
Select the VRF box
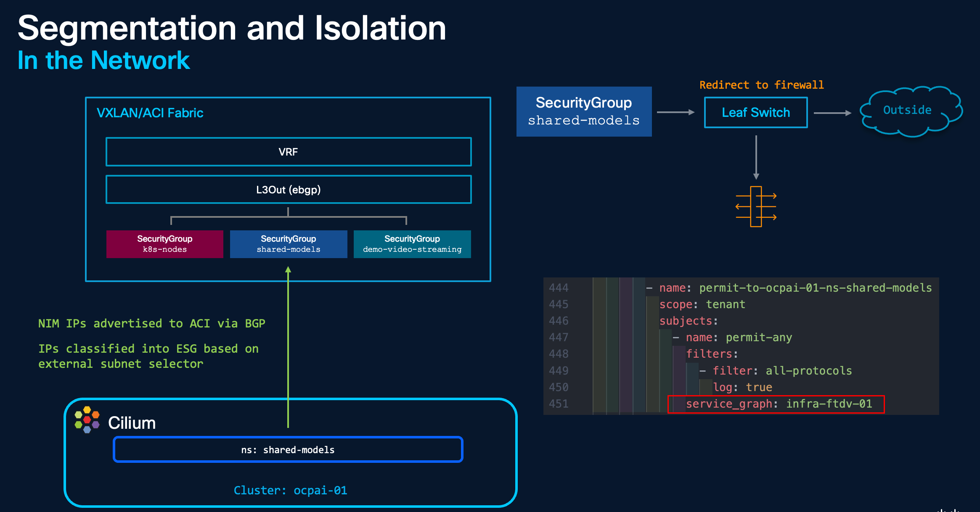coord(289,152)
